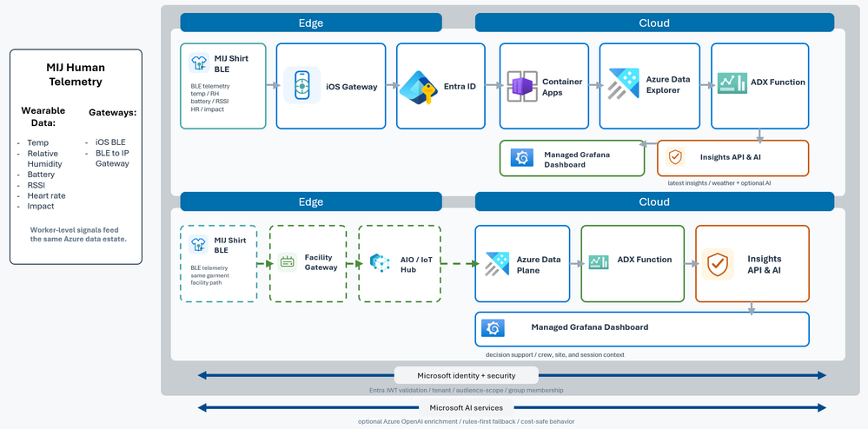Click the 'ADX Function' text in the green-bordered box
The image size is (868, 429).
(645, 259)
